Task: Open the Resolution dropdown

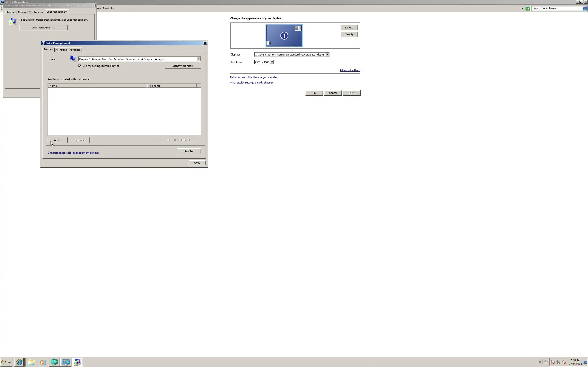Action: pyautogui.click(x=272, y=62)
